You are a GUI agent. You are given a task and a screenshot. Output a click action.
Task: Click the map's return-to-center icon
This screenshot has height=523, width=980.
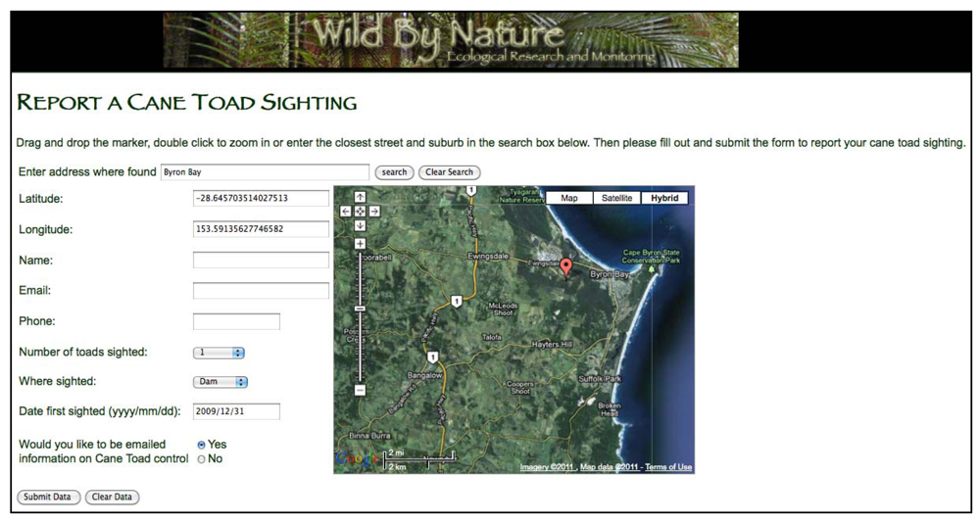(360, 211)
